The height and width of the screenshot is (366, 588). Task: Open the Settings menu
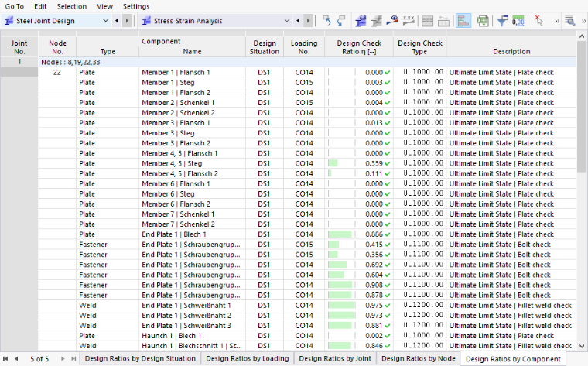coord(136,6)
